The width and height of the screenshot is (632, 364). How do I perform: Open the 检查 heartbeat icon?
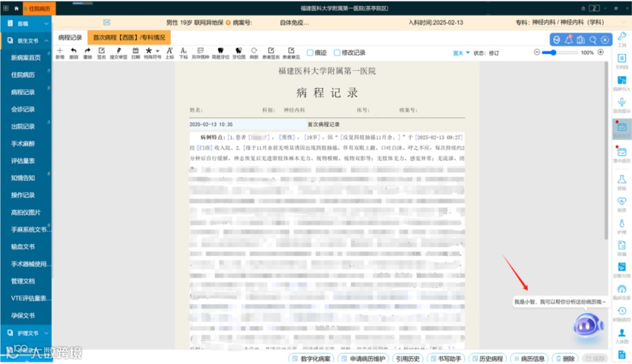tap(622, 201)
